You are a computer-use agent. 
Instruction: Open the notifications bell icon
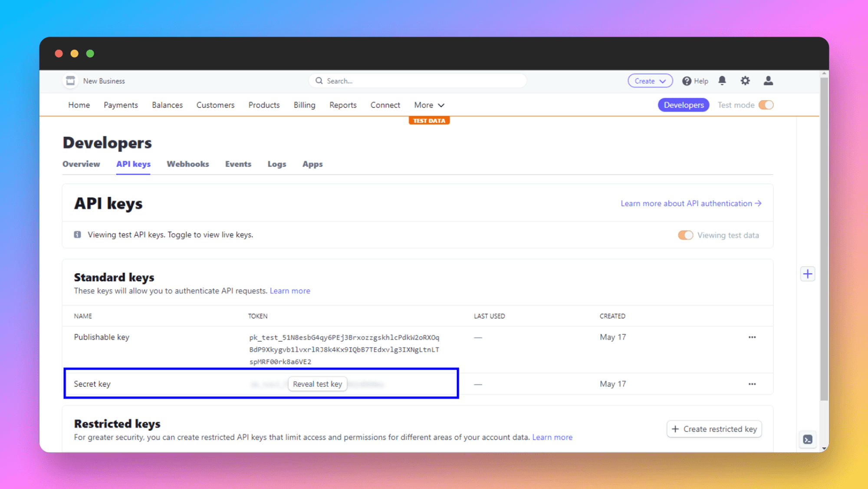pos(722,81)
